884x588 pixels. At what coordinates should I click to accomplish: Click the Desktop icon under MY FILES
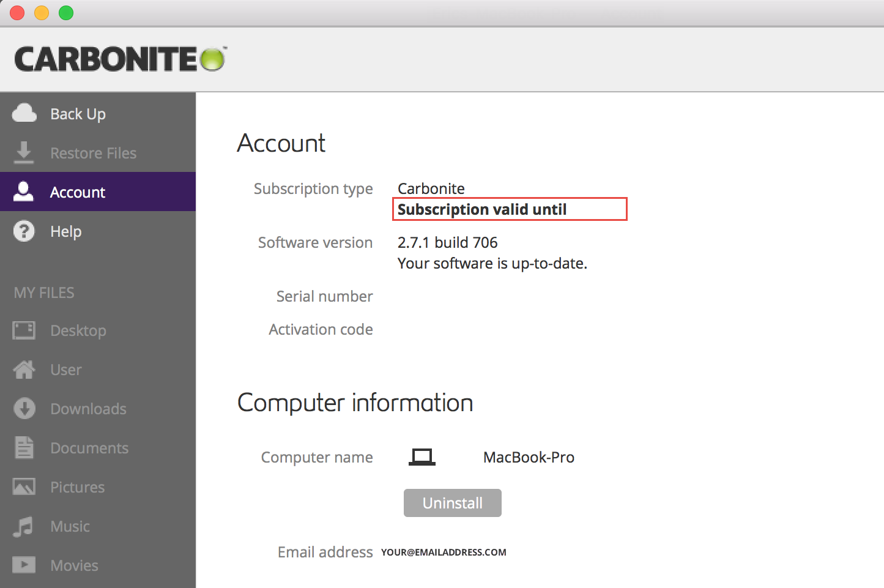point(24,330)
